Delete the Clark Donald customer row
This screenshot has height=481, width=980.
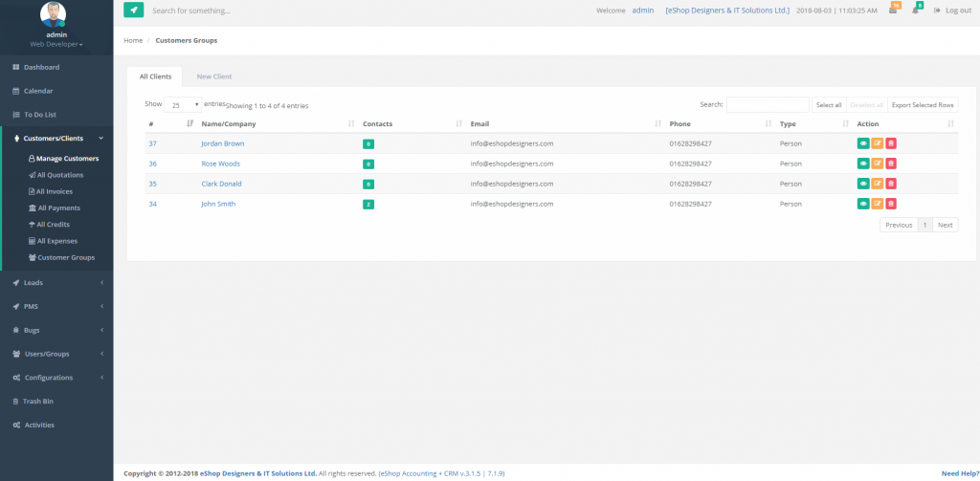click(891, 184)
